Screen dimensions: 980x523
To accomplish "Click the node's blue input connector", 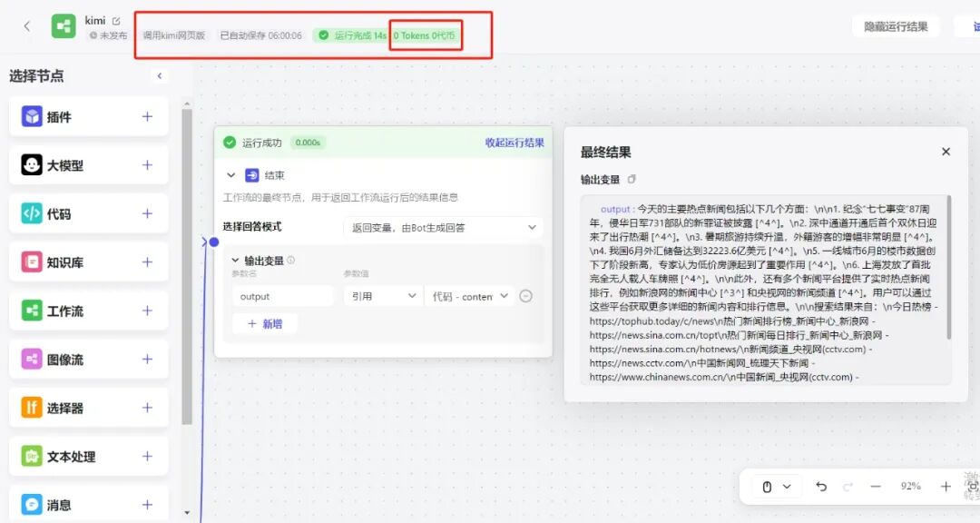I will pyautogui.click(x=214, y=242).
